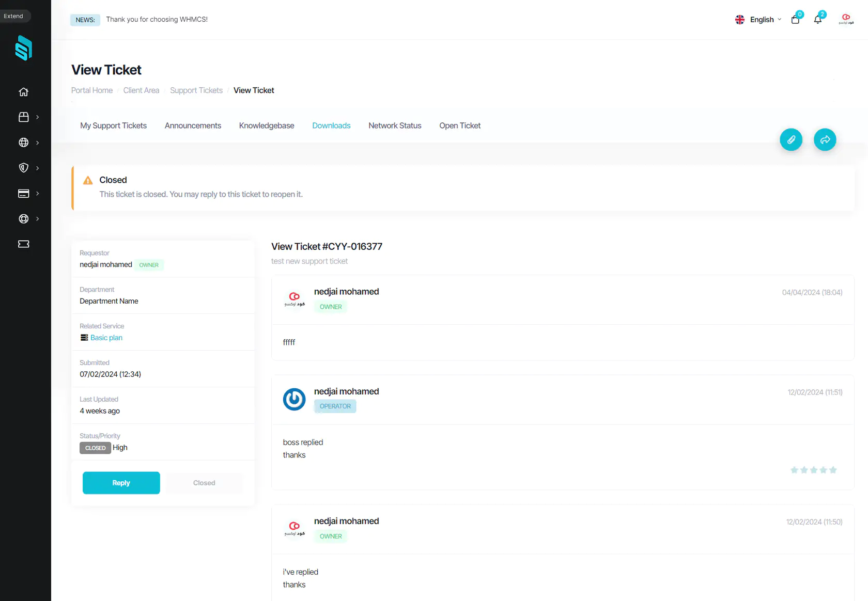Click the blue logo in the sidebar

[24, 48]
